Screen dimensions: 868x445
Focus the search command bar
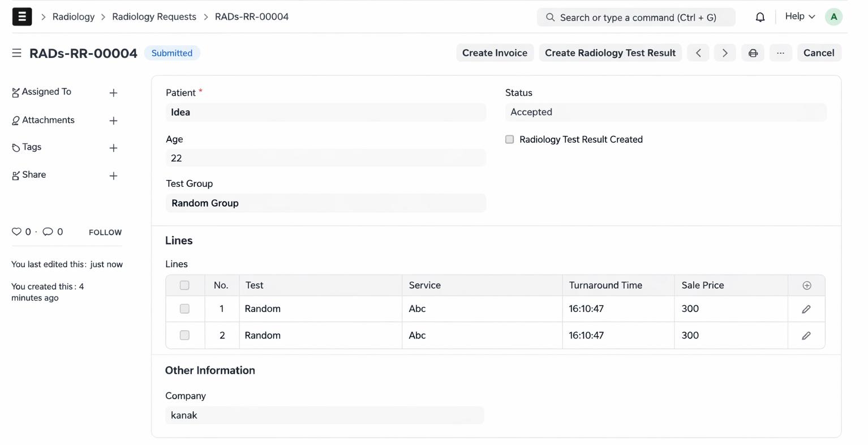[x=636, y=17]
